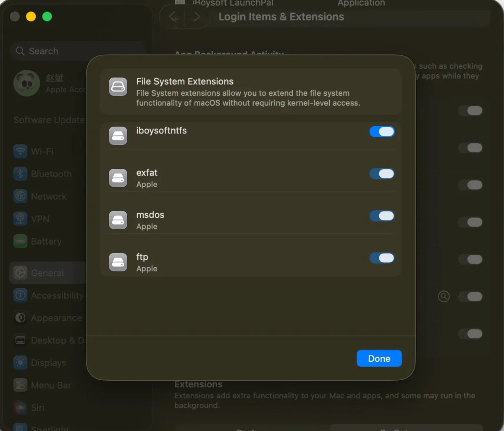This screenshot has height=431, width=504.
Task: Toggle the ftp extension switch
Action: tap(382, 258)
